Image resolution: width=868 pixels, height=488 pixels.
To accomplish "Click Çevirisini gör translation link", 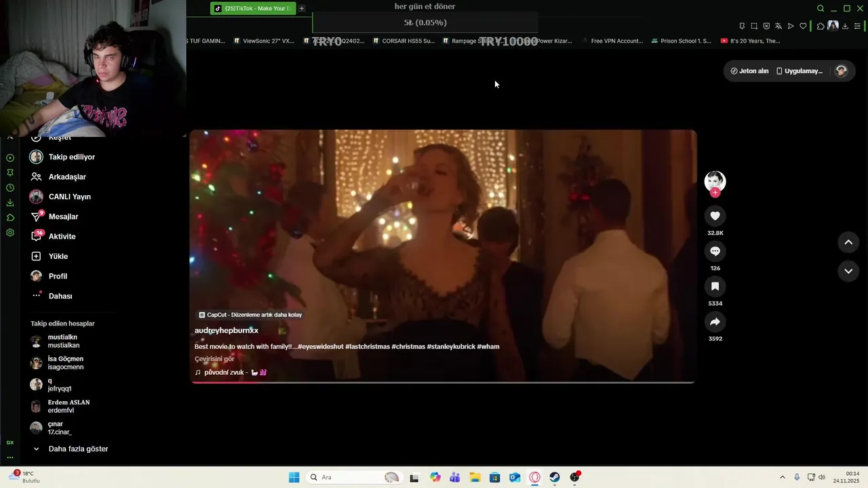I will point(214,359).
